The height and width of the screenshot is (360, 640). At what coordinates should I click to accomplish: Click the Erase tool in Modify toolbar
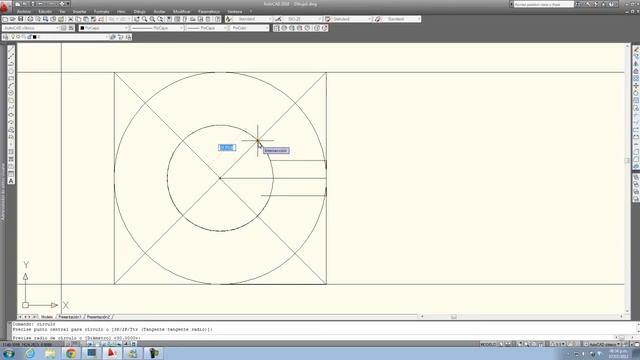coord(636,49)
